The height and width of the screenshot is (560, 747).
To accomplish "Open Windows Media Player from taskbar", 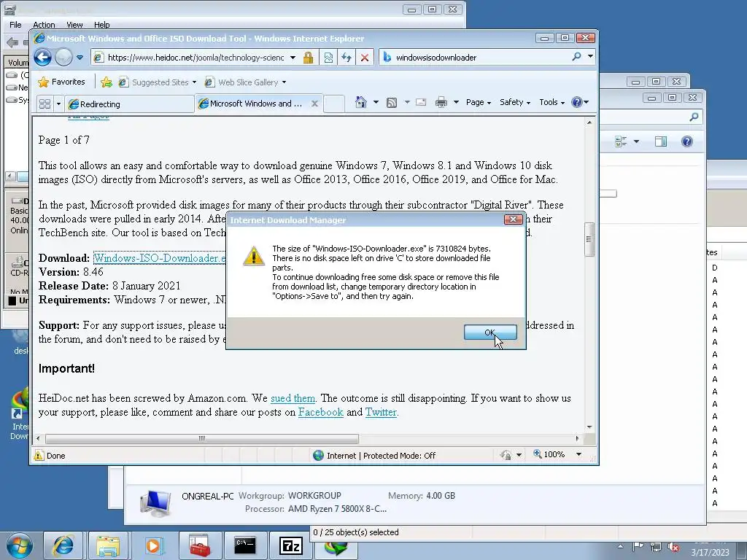I will 153,545.
